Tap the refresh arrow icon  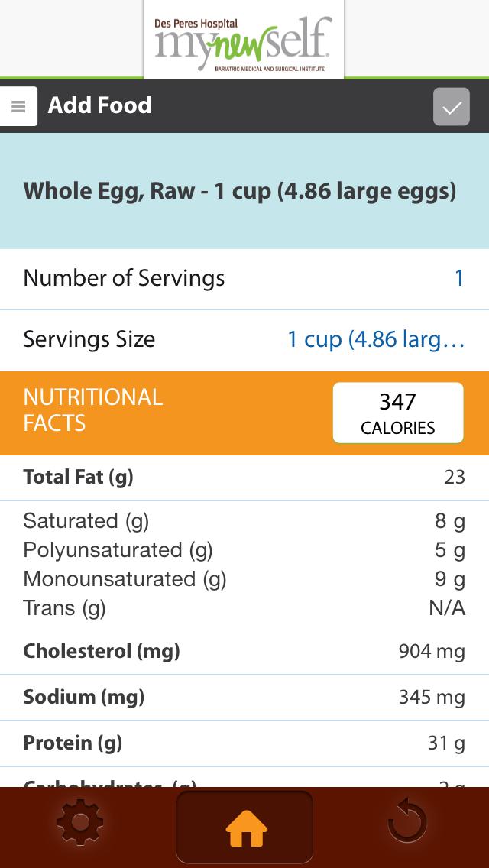point(407,822)
